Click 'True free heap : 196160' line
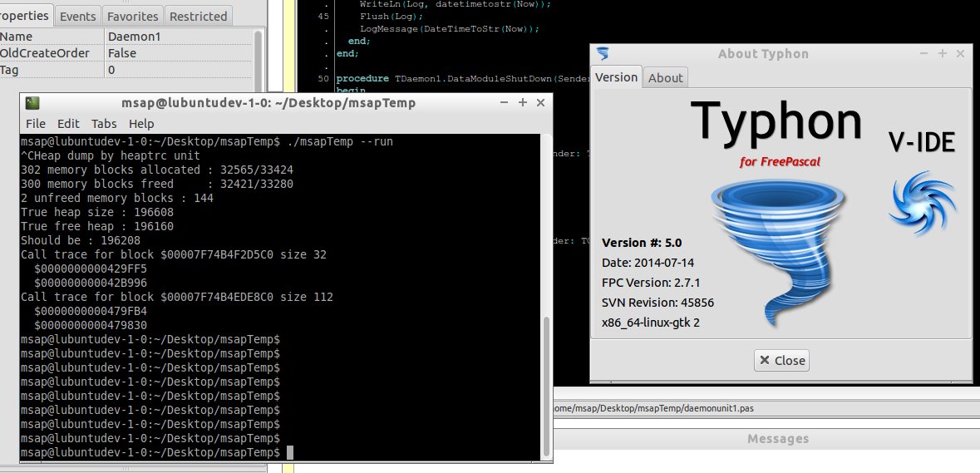980x473 pixels. 97,226
